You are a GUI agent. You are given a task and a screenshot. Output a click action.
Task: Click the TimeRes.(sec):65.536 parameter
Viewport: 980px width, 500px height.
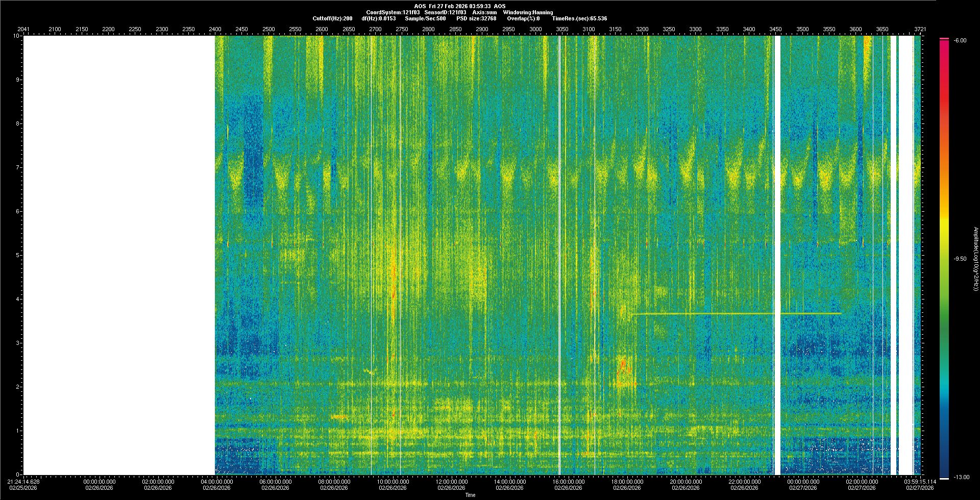(579, 18)
